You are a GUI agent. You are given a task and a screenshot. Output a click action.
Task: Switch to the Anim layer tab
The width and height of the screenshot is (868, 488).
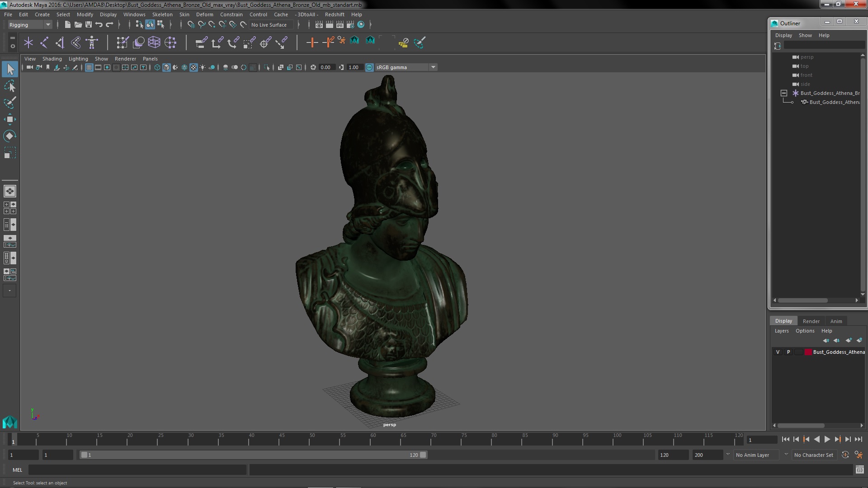coord(836,321)
